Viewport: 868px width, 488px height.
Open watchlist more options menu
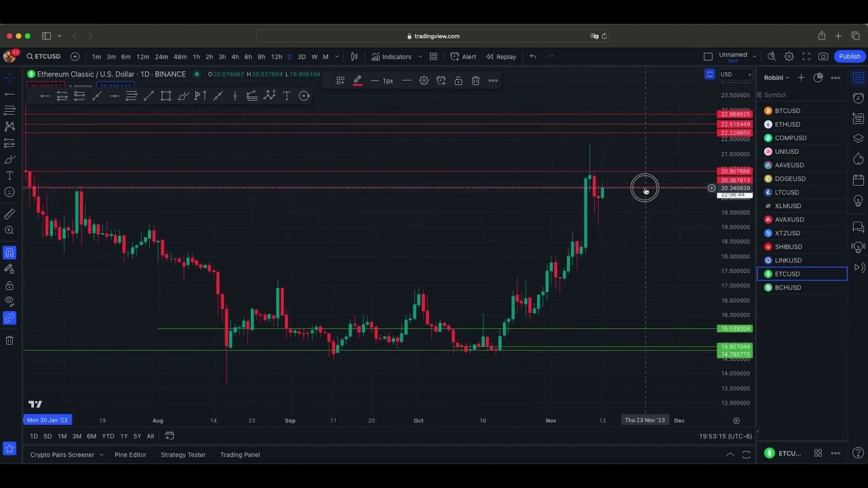[x=835, y=78]
